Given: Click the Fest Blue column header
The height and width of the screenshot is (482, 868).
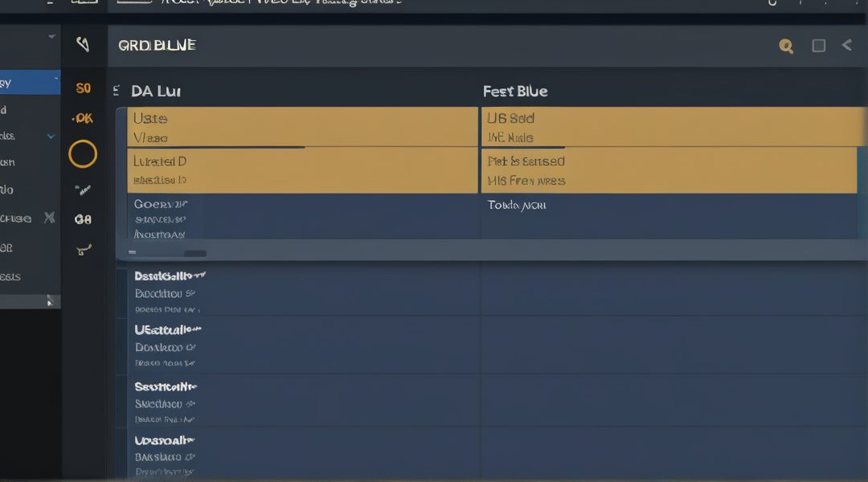Looking at the screenshot, I should point(515,92).
